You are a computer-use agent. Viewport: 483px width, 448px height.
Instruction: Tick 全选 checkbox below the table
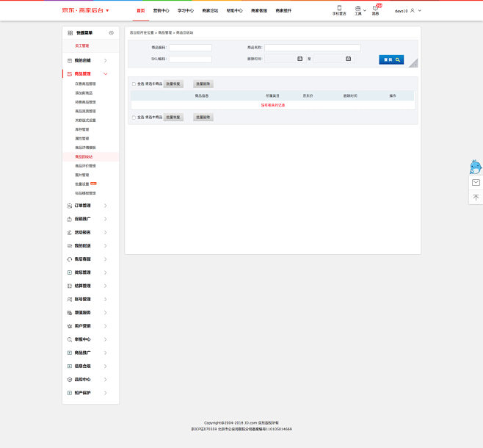pyautogui.click(x=134, y=118)
